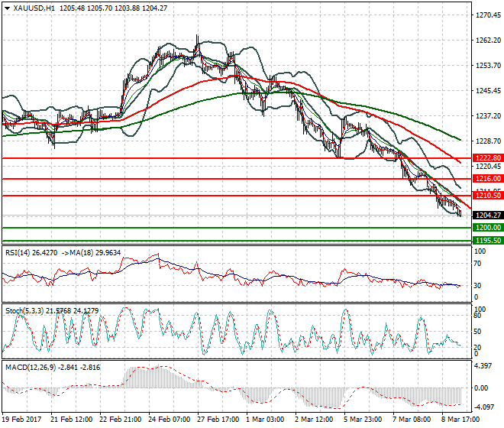Click the 1 Mar 03:00 time label
Screen dimensions: 504x428
(265, 420)
